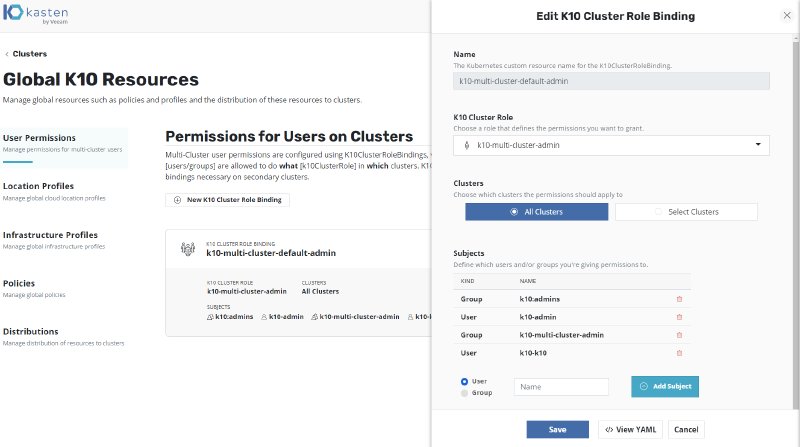Click the Permissions for Users on Clusters heading
Image resolution: width=800 pixels, height=447 pixels.
pos(289,137)
